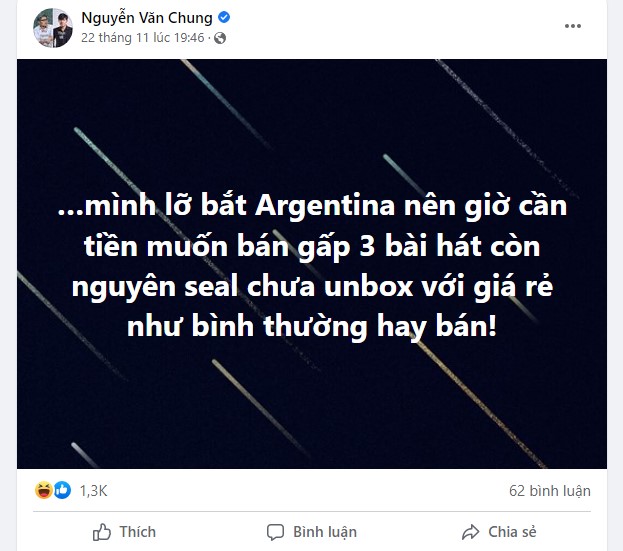Viewport: 623px width, 551px height.
Task: Select the Bình luận text label
Action: pos(325,532)
